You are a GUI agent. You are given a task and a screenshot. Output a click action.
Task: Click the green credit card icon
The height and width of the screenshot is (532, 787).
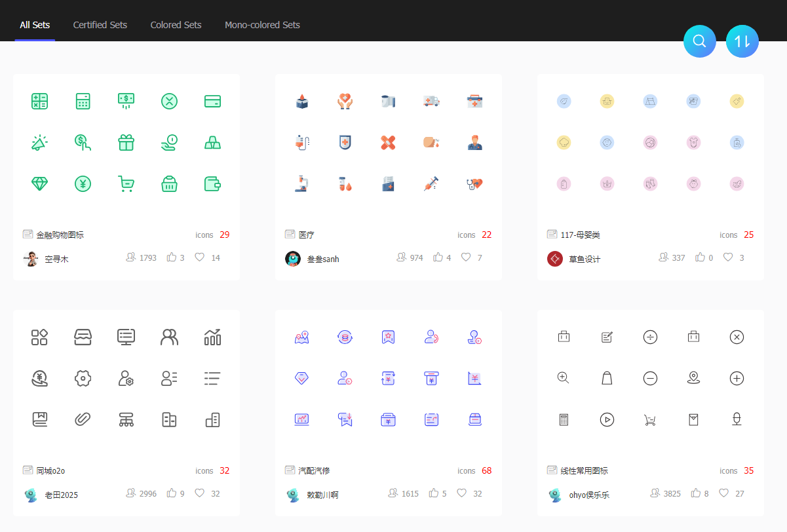(x=213, y=101)
